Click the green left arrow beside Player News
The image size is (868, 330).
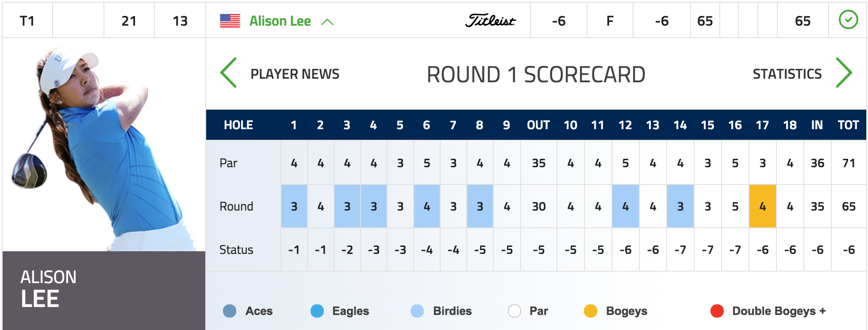[229, 73]
